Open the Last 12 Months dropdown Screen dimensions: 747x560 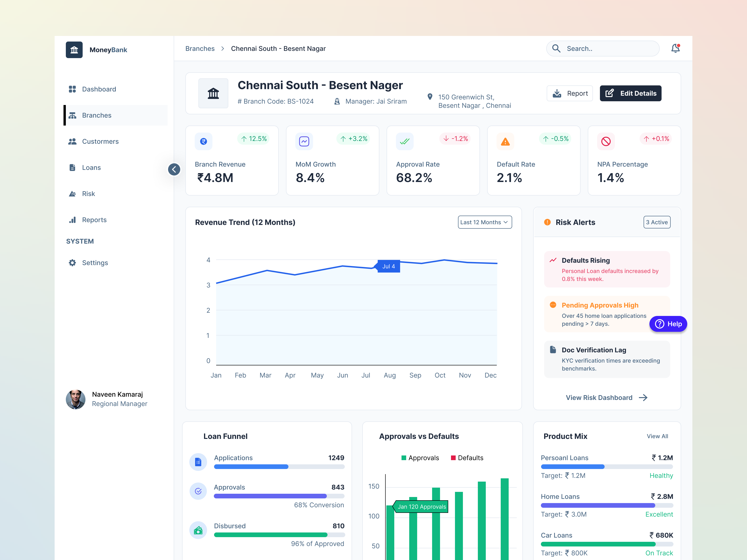pos(485,222)
